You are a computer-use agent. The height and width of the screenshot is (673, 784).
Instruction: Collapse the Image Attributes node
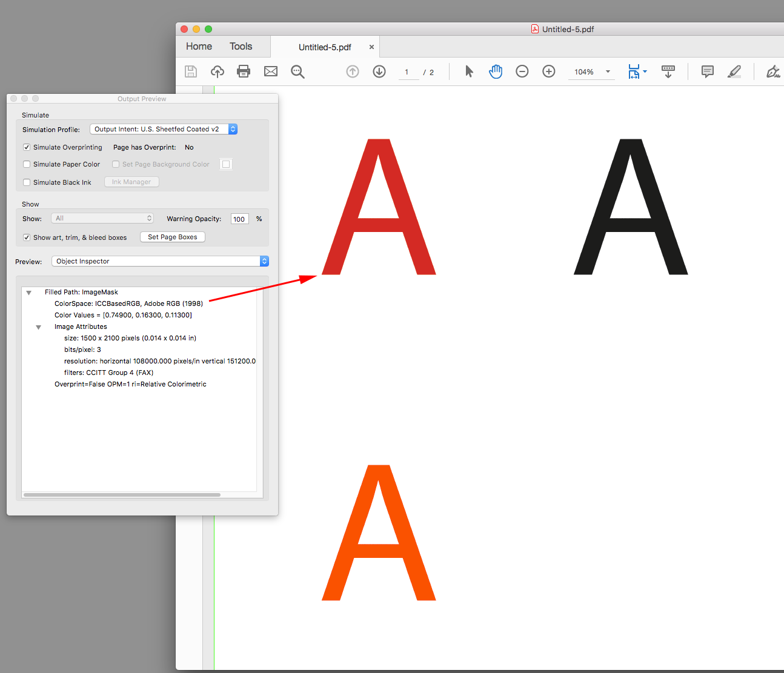[38, 327]
